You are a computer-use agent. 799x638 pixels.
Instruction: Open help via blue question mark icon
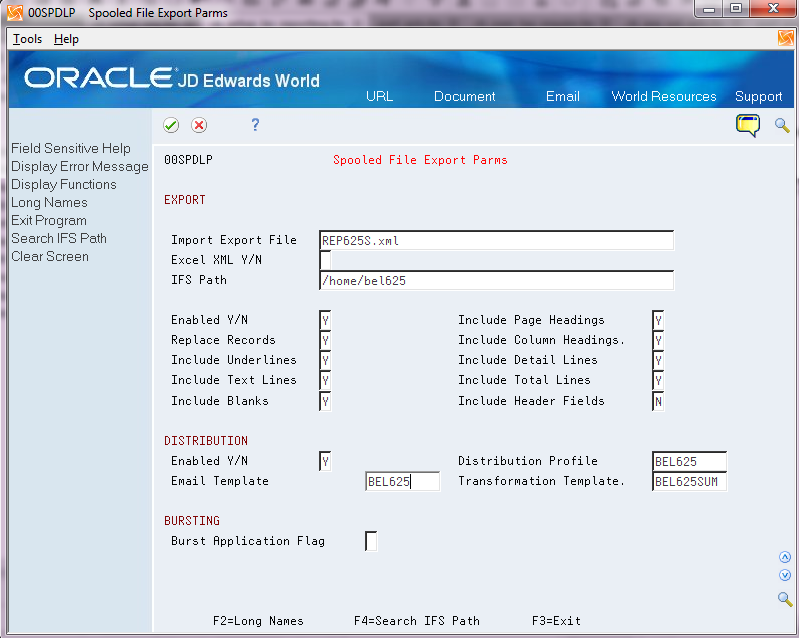tap(255, 124)
